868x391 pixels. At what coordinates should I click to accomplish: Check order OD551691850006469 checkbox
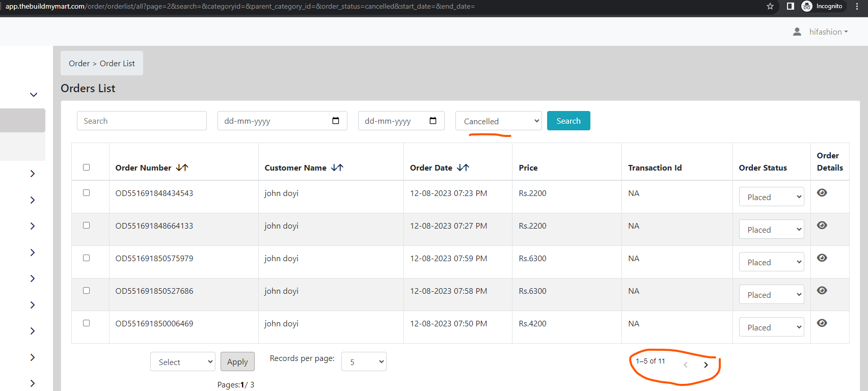[x=86, y=323]
